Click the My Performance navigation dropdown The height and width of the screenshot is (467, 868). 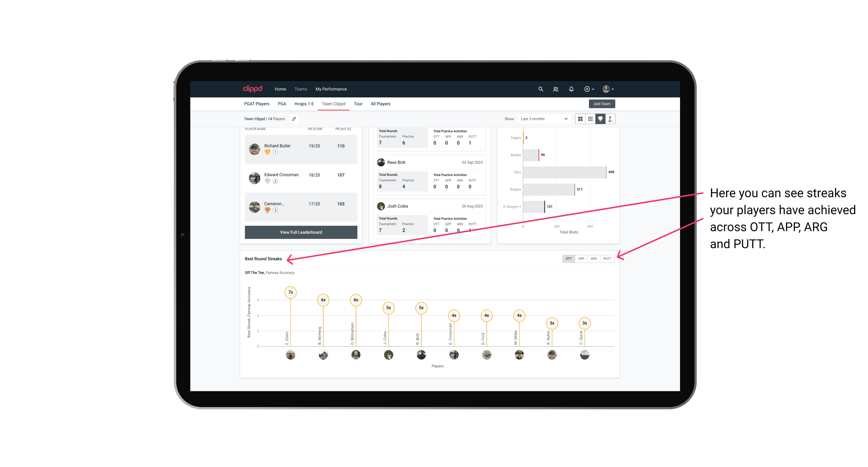(332, 89)
